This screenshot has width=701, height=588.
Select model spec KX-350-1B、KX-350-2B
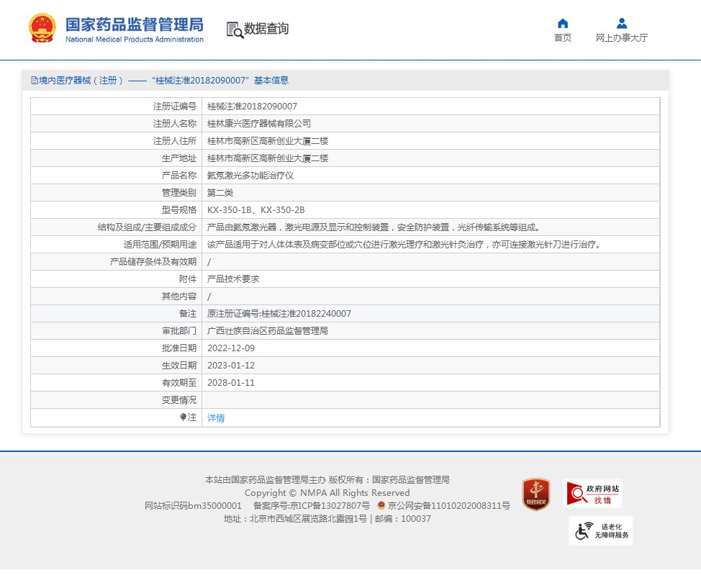255,210
